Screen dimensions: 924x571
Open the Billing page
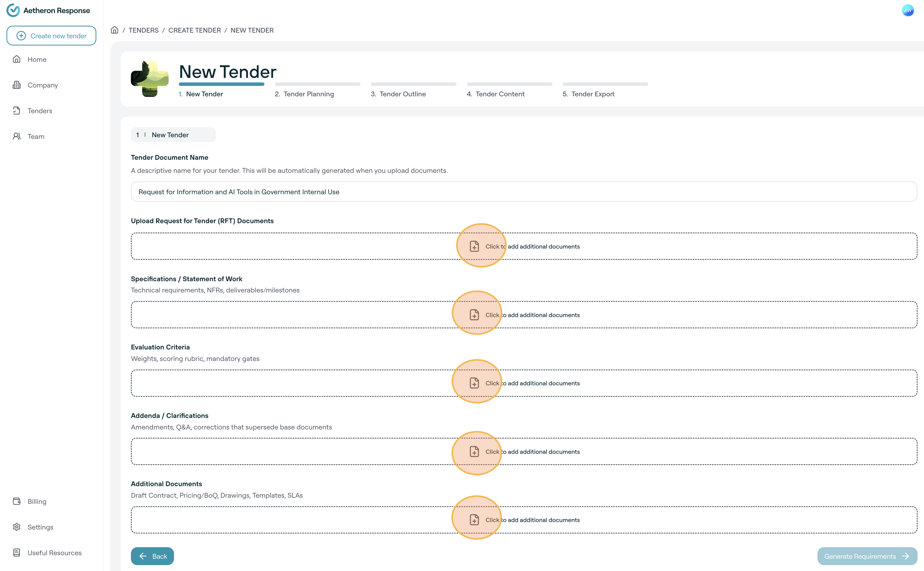37,501
